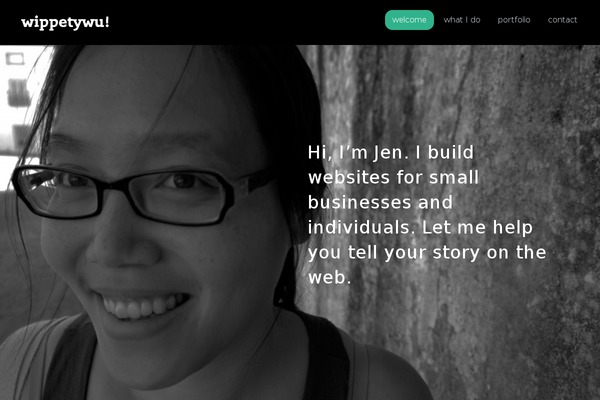Click the phrase Let me help
Viewport: 600px width, 400px height.
pos(477,228)
